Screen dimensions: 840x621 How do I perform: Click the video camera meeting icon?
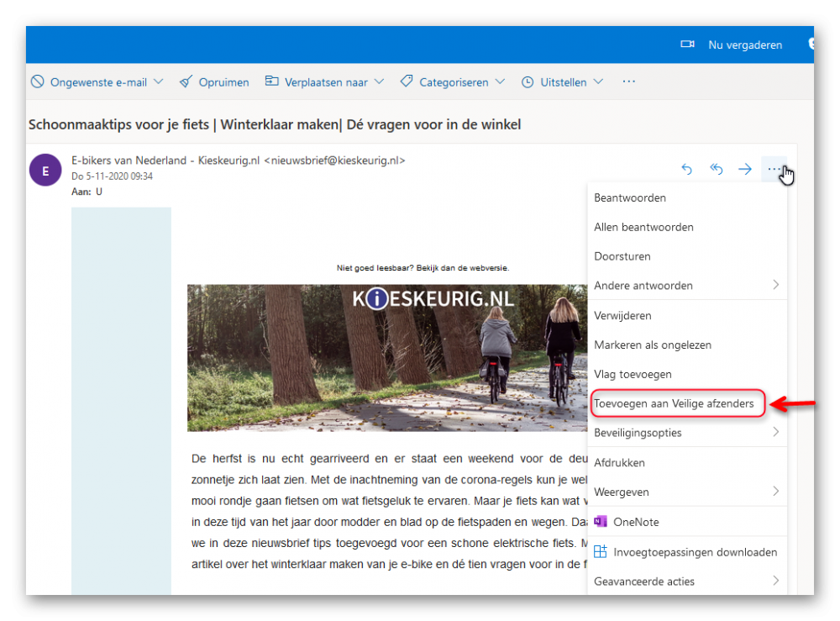pos(687,45)
